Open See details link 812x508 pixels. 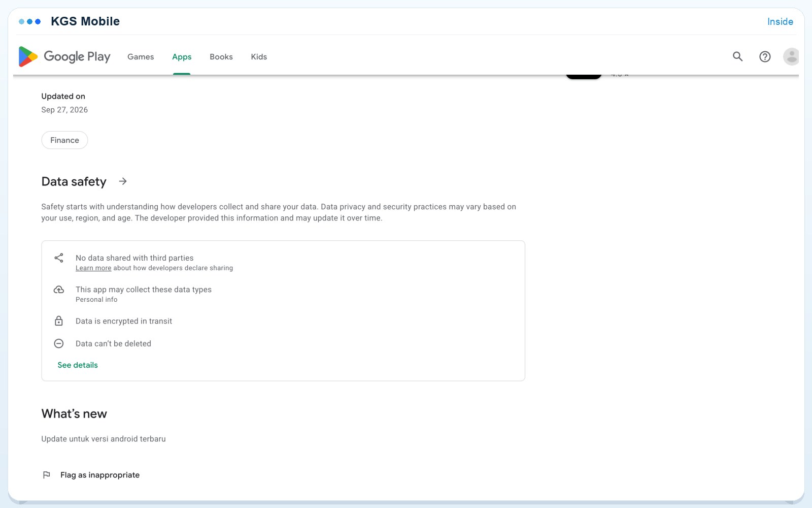click(78, 365)
